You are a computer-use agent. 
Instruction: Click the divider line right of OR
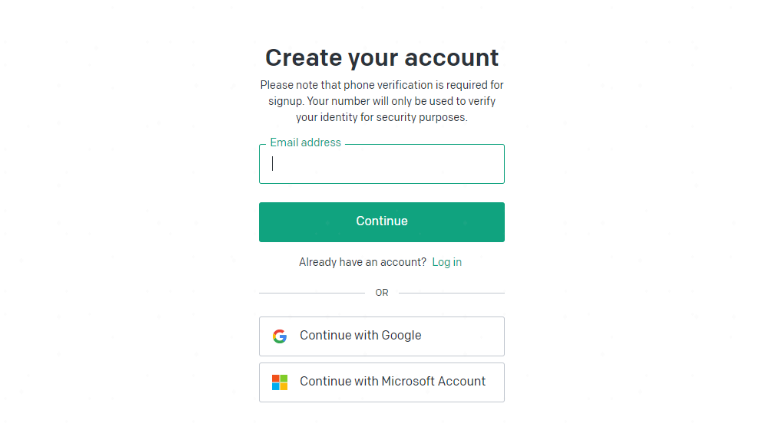tap(452, 293)
